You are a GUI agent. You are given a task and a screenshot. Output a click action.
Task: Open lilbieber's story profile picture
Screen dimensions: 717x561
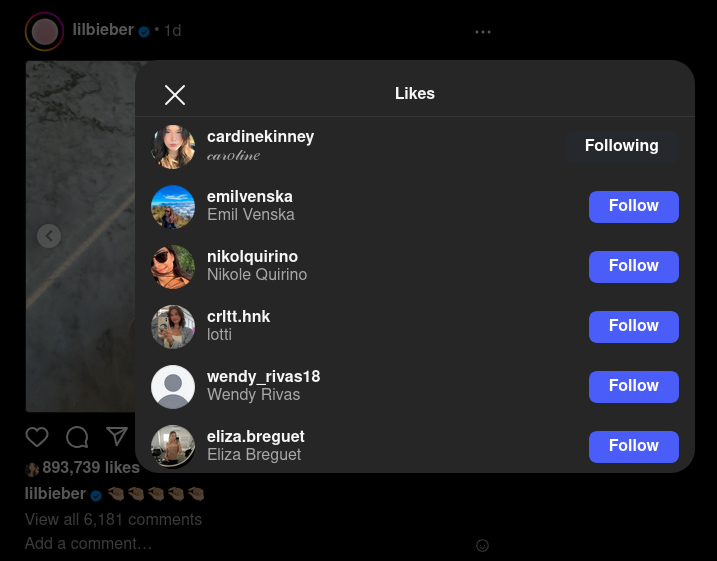(44, 32)
